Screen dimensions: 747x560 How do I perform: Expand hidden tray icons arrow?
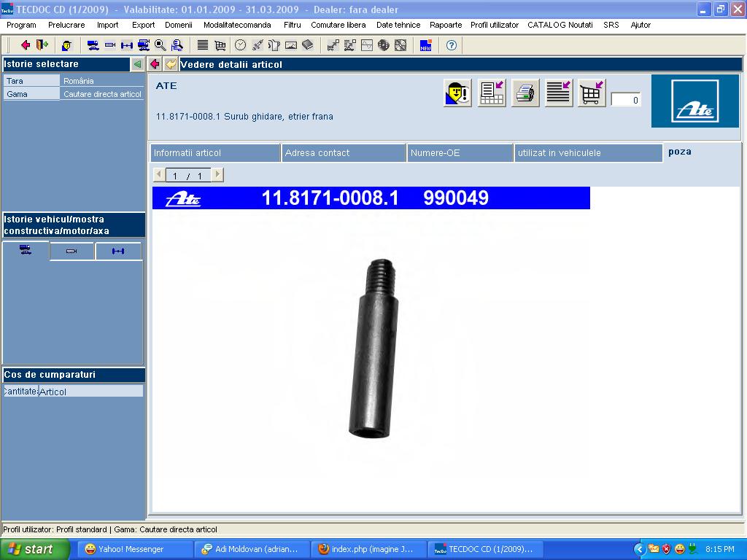click(x=639, y=549)
